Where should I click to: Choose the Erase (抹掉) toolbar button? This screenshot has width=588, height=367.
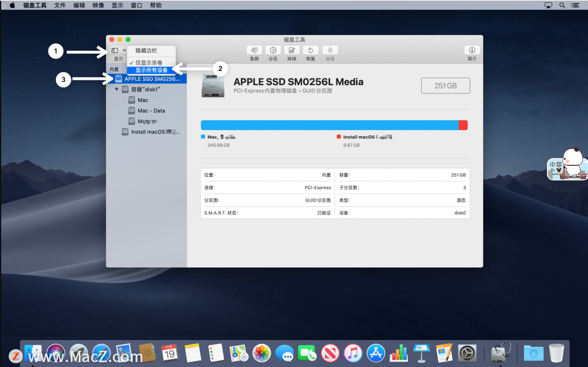tap(291, 50)
